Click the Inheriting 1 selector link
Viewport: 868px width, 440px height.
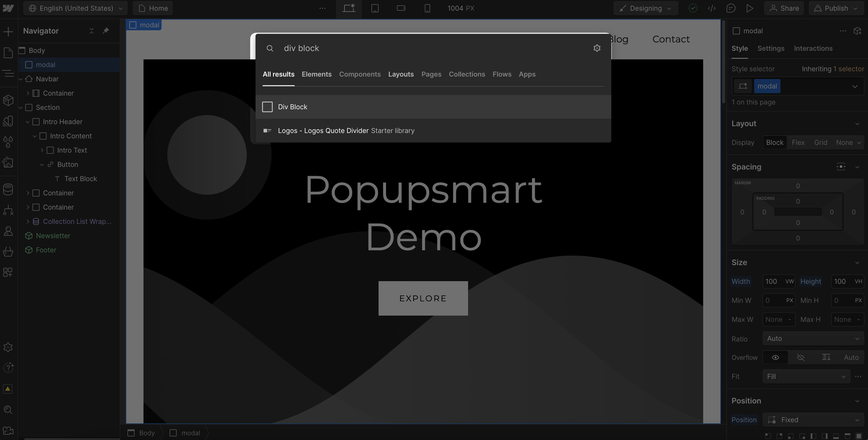pos(833,69)
